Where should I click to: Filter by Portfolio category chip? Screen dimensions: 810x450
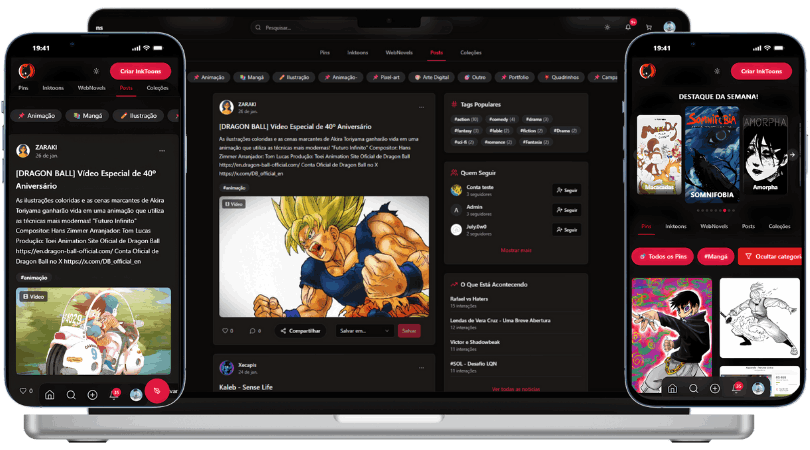pyautogui.click(x=515, y=77)
